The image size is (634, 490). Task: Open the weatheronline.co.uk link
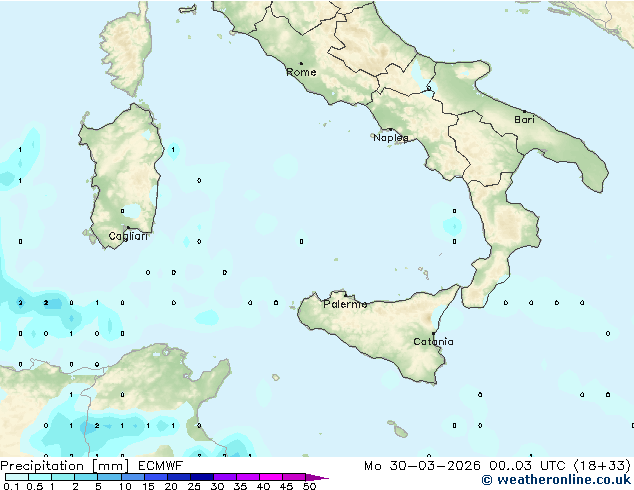coord(556,480)
